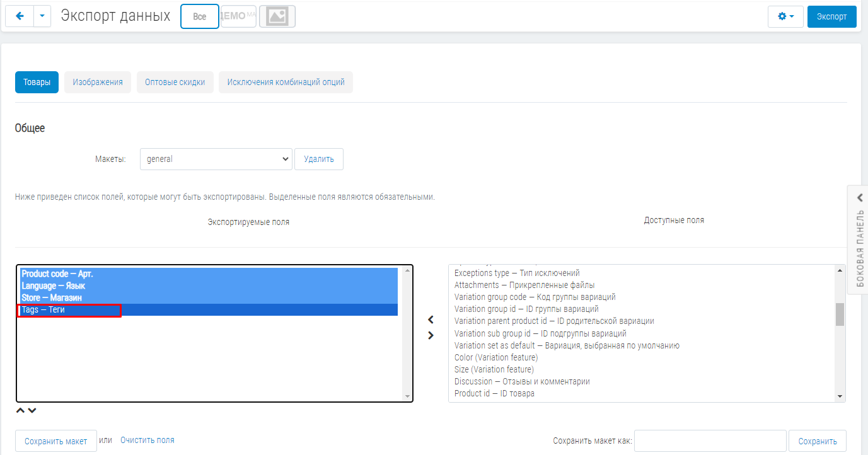Image resolution: width=868 pixels, height=455 pixels.
Task: Click the Удалить layout button
Action: click(x=319, y=159)
